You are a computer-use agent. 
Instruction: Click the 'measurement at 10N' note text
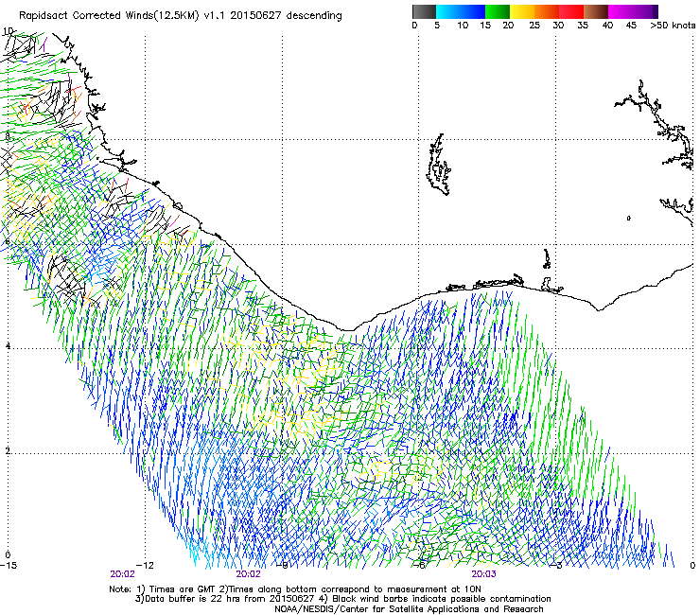436,589
